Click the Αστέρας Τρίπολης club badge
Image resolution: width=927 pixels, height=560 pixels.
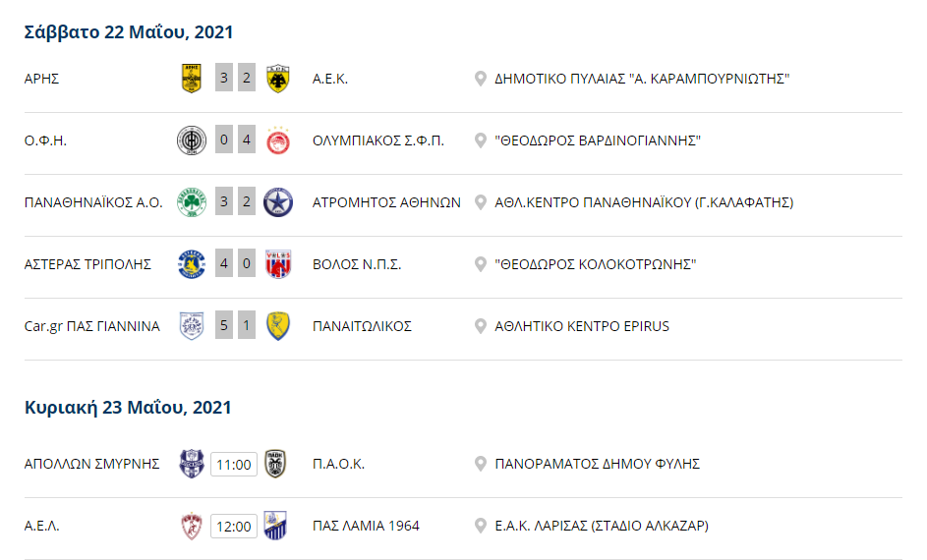[192, 264]
